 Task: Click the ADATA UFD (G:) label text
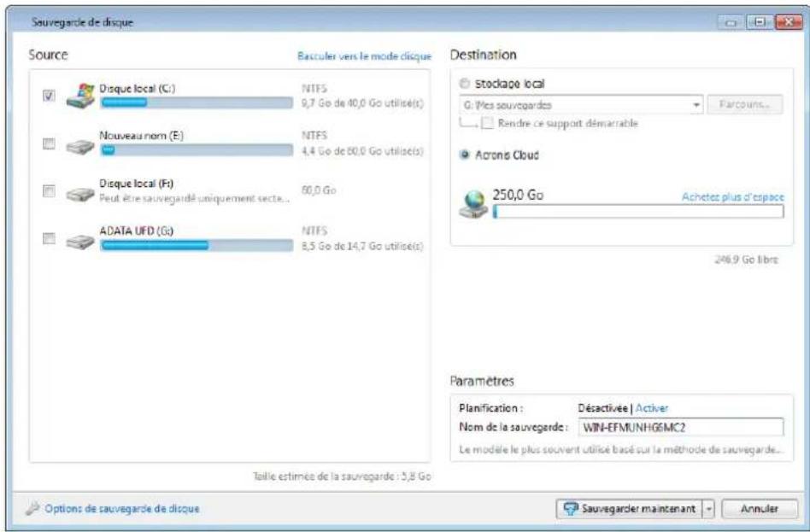(x=137, y=231)
